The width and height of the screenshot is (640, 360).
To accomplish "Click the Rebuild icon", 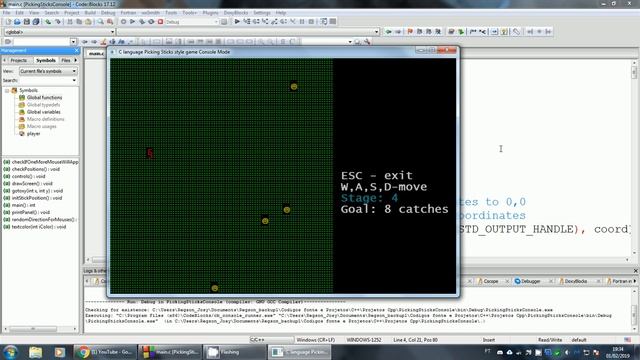I will [151, 22].
